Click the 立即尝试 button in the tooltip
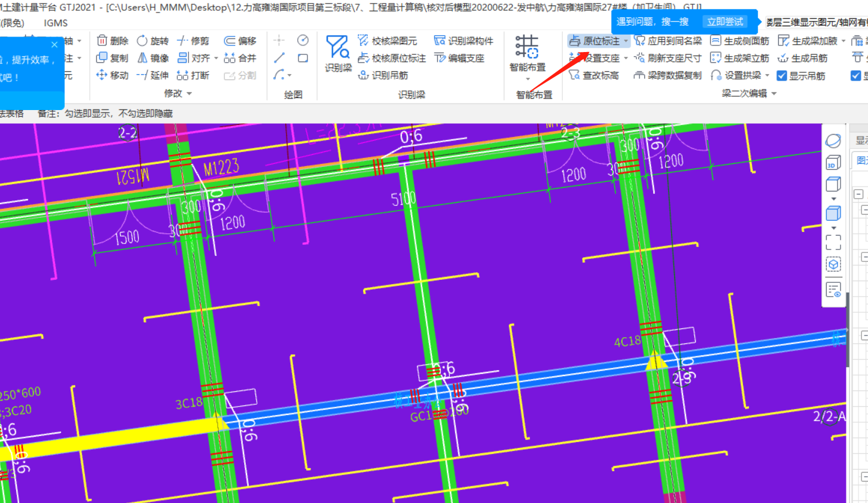868x503 pixels. 724,22
